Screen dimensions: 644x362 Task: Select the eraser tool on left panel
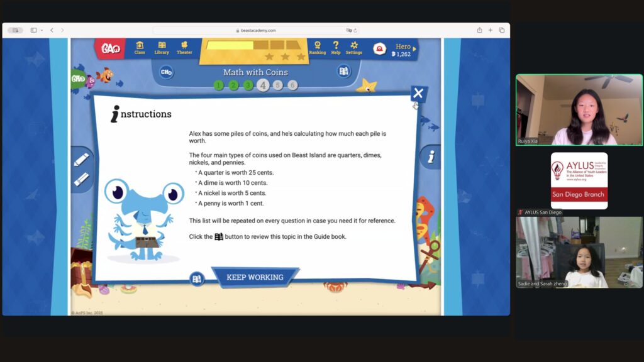pyautogui.click(x=81, y=180)
